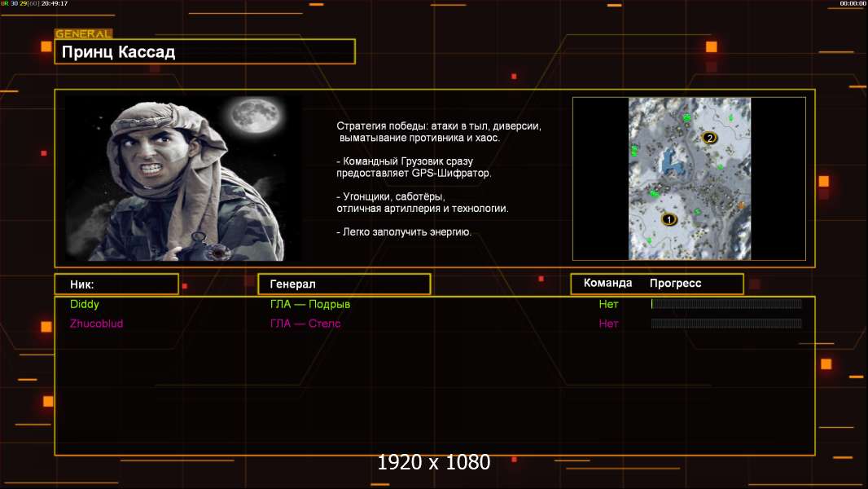Click the Команда column header
The image size is (868, 489).
pyautogui.click(x=607, y=284)
